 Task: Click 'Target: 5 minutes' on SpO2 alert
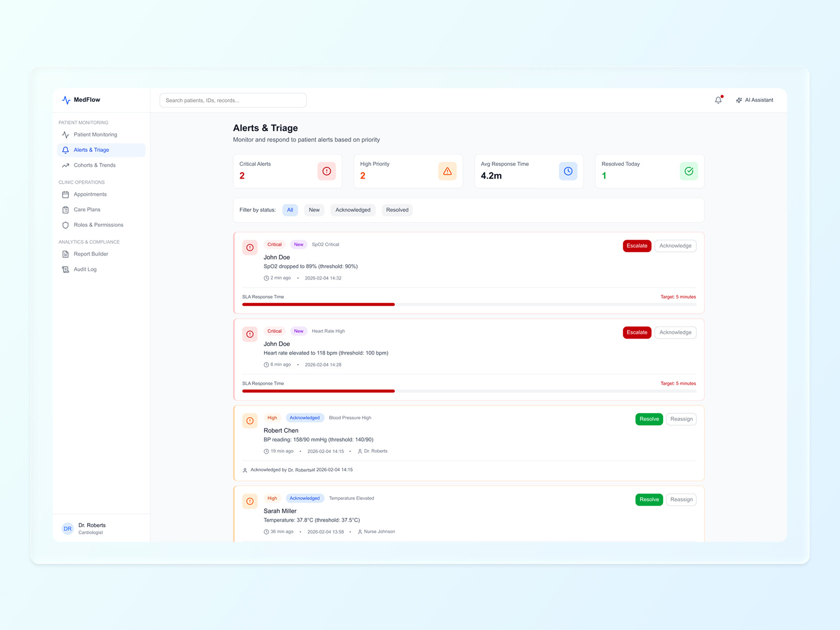pyautogui.click(x=678, y=297)
